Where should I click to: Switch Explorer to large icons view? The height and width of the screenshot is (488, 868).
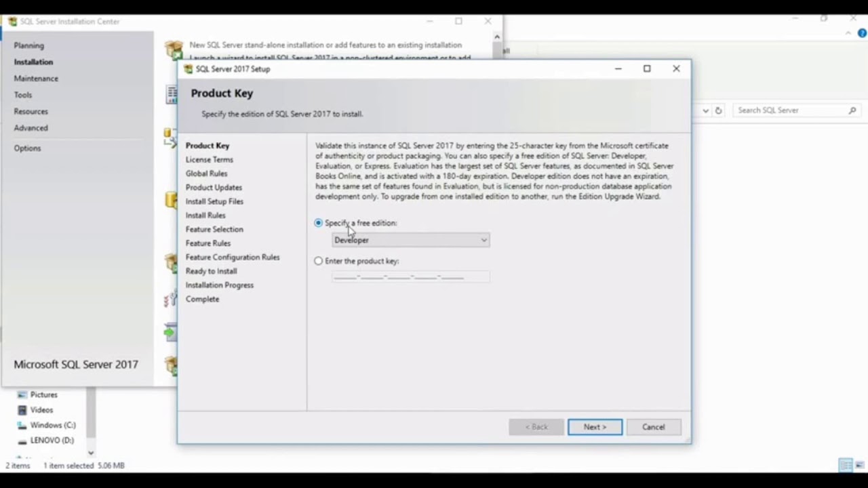(x=860, y=465)
